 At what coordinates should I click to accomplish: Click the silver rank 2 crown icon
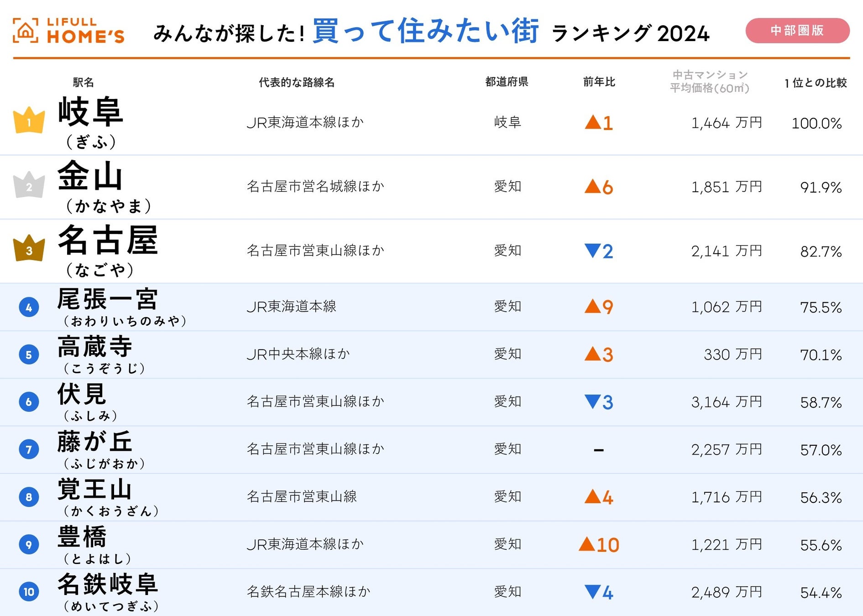(29, 185)
